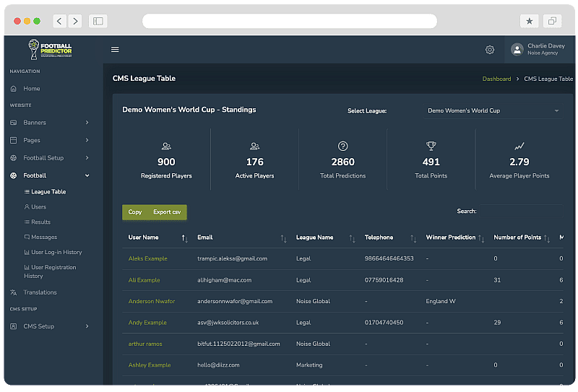Viewport: 578px width, 392px height.
Task: Click the Translations language icon
Action: click(14, 292)
